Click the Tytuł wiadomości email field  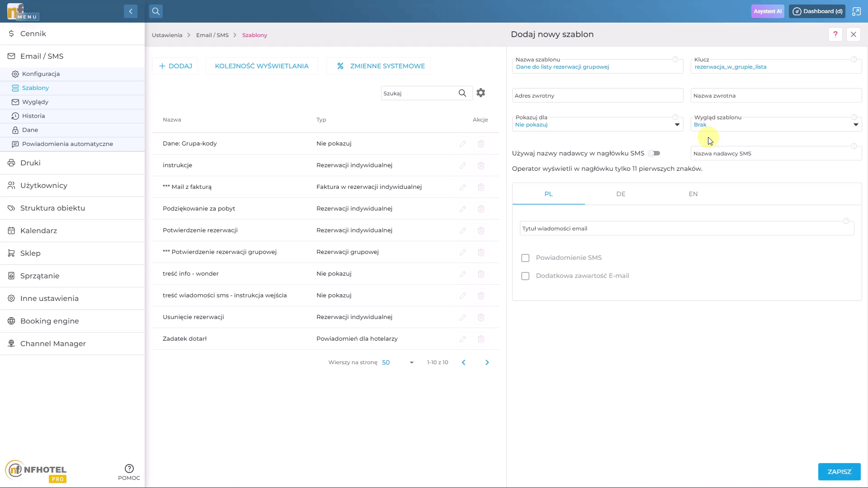click(x=686, y=229)
